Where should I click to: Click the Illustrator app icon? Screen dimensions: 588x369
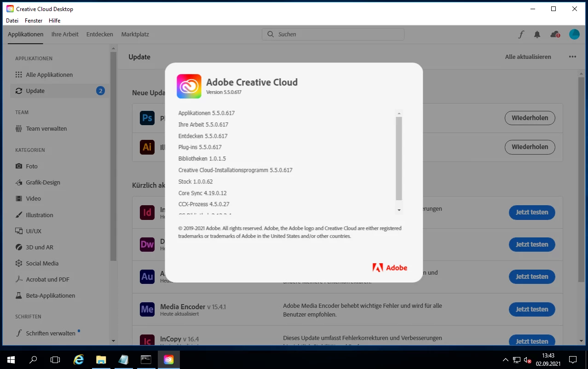[x=147, y=147]
